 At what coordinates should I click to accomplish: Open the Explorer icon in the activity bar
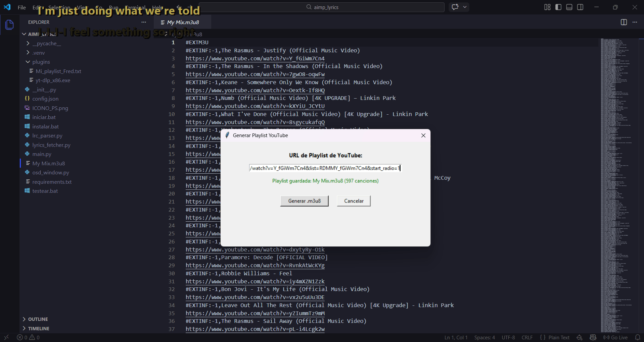click(10, 24)
